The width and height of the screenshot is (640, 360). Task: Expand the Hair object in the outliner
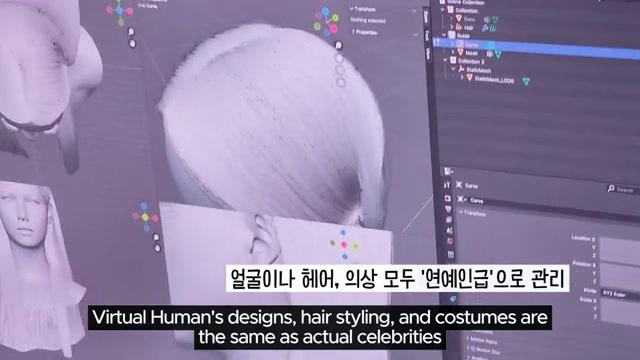451,27
